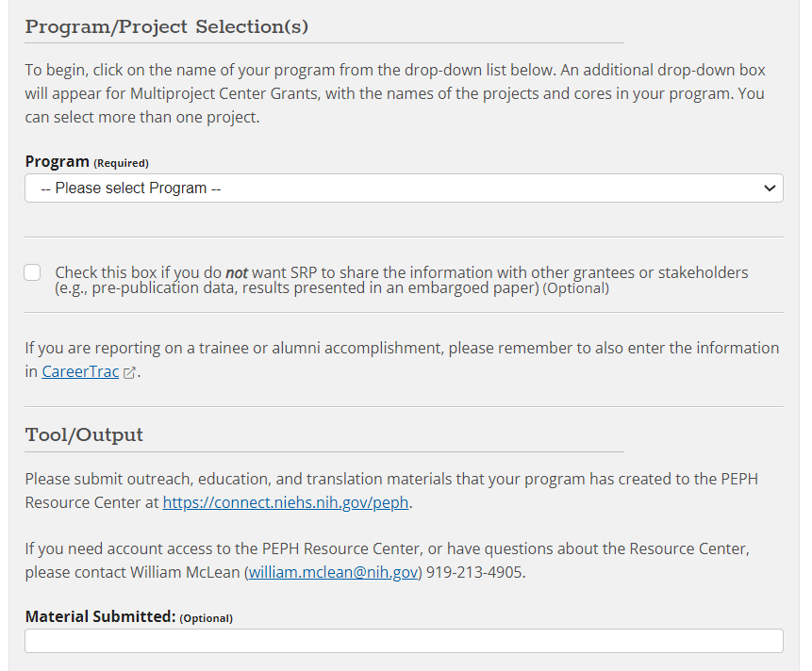Click the chevron arrow of the Program select
812x671 pixels.
769,188
